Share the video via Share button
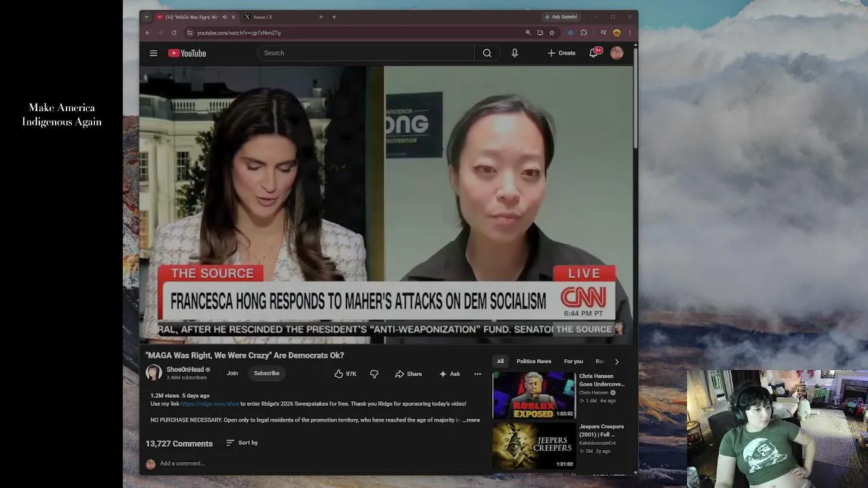Image resolution: width=868 pixels, height=488 pixels. [x=408, y=373]
